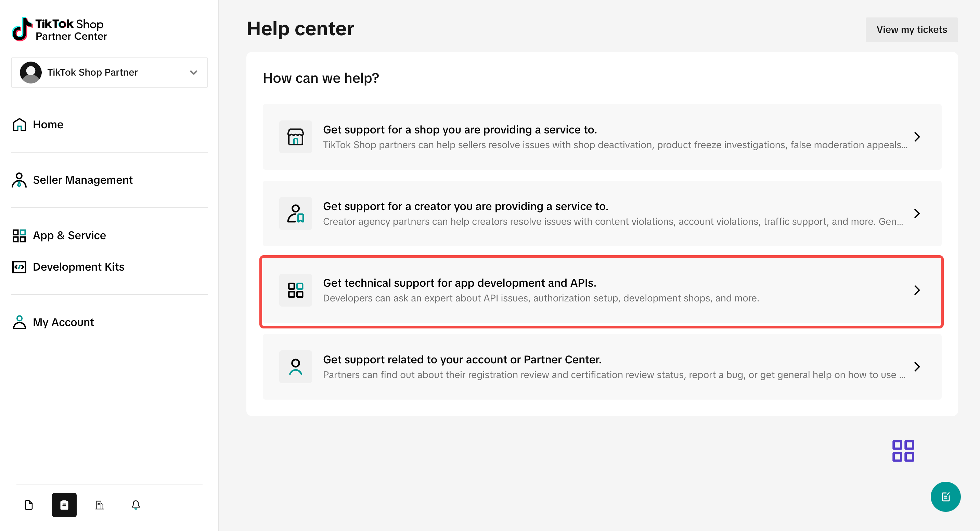Click the shop storefront icon

tap(296, 137)
